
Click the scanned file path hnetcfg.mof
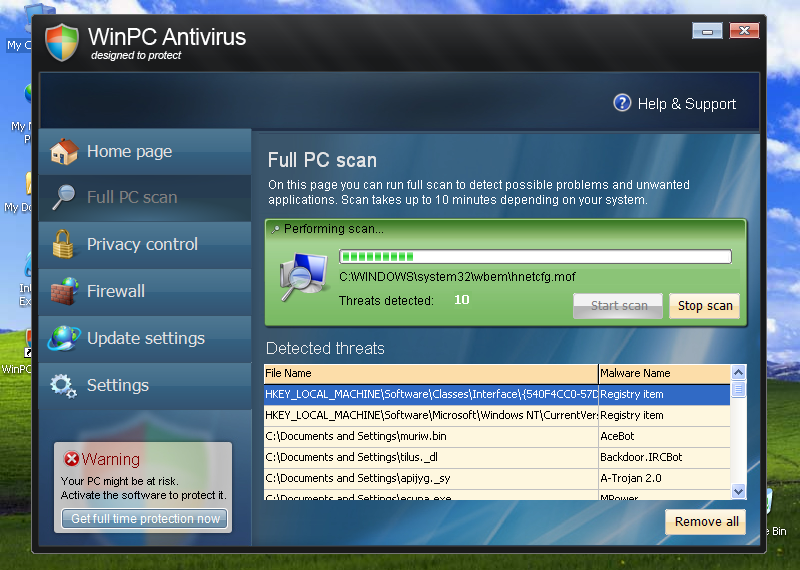[x=457, y=277]
